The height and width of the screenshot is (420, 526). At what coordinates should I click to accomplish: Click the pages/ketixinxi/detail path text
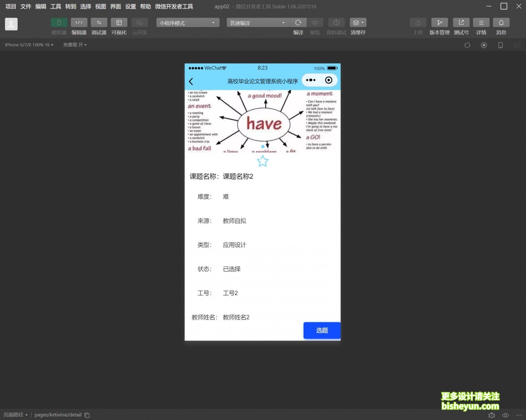[x=58, y=415]
